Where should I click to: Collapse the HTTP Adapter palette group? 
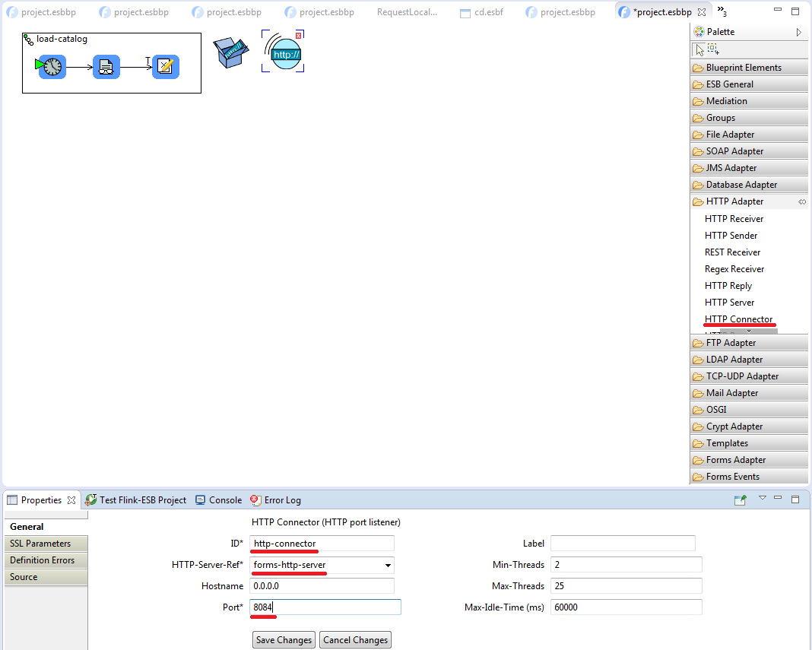734,201
